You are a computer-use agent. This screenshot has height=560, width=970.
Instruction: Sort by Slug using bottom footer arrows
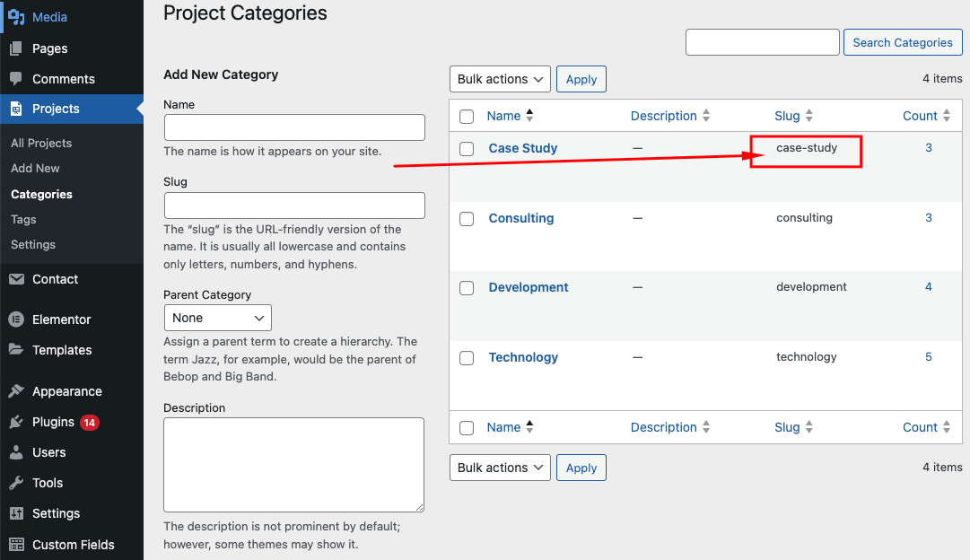coord(808,427)
